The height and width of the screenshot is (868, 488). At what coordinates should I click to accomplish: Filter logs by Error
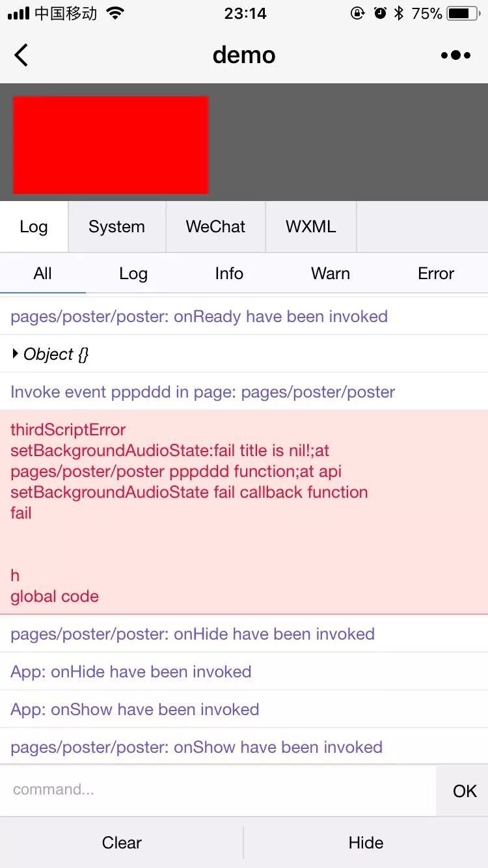(435, 273)
